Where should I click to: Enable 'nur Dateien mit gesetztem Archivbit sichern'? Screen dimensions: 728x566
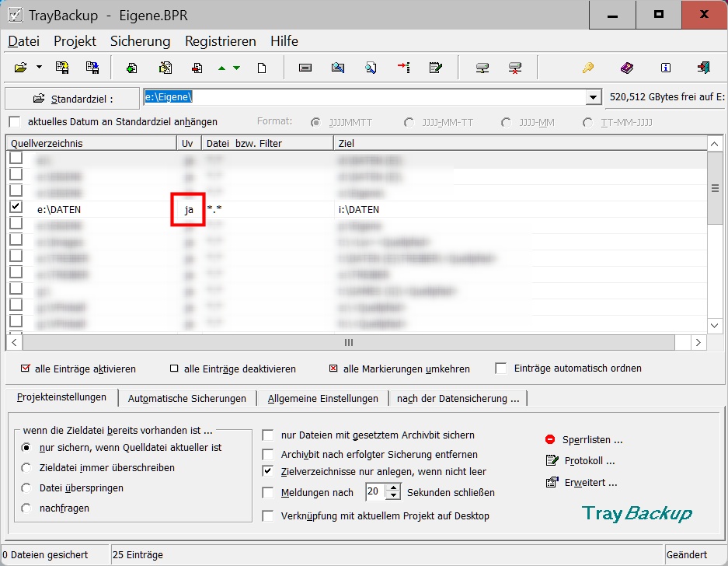click(x=268, y=435)
